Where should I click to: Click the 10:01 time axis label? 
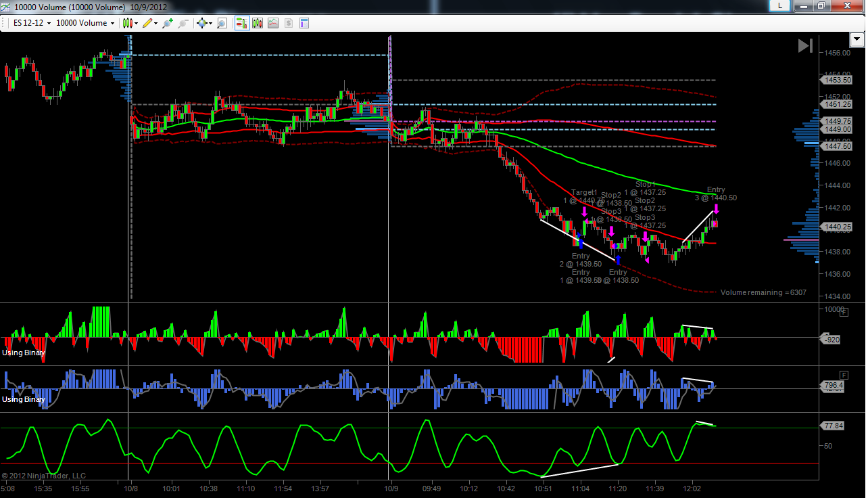171,489
